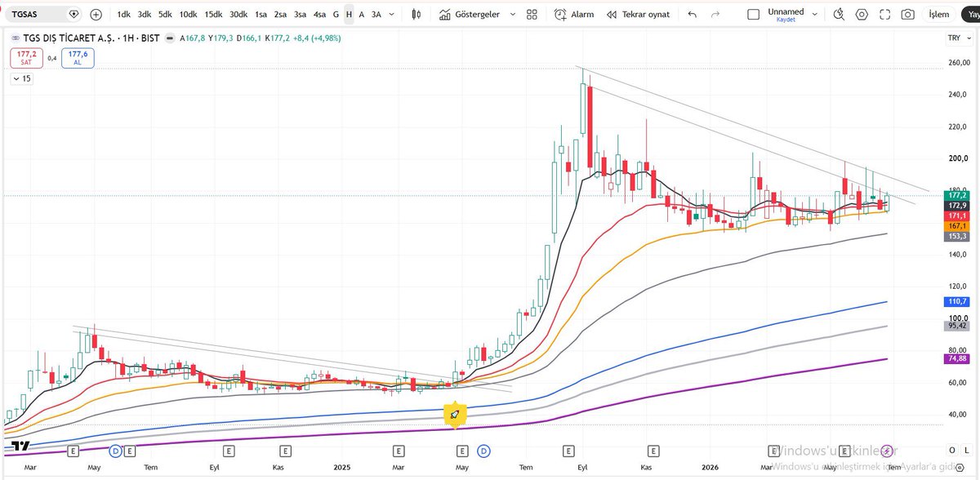Select the 3A timeframe

pos(376,14)
